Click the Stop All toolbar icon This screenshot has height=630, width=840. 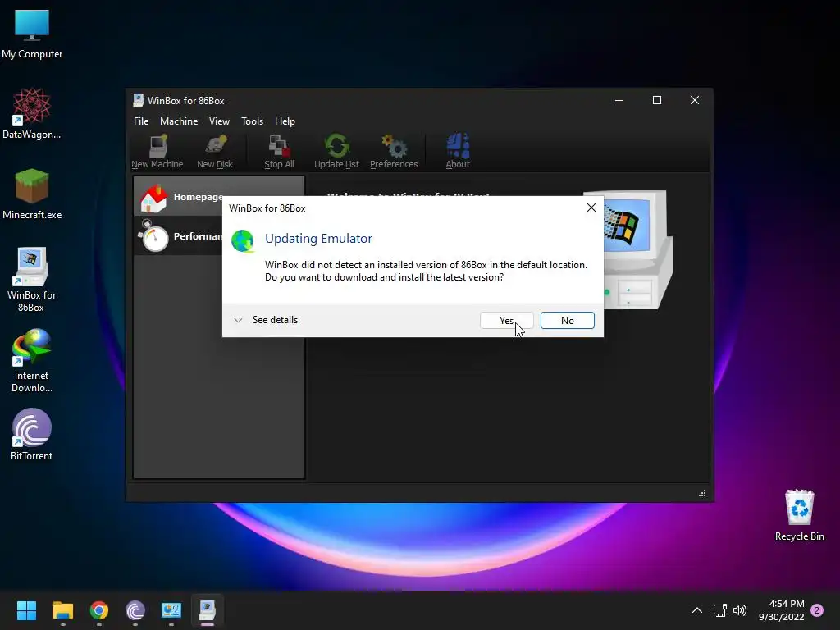[279, 152]
